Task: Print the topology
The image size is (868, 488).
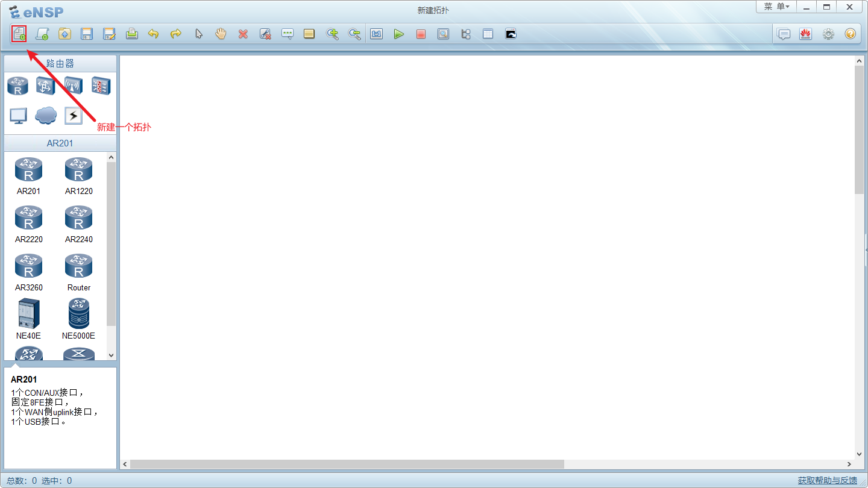Action: click(131, 34)
